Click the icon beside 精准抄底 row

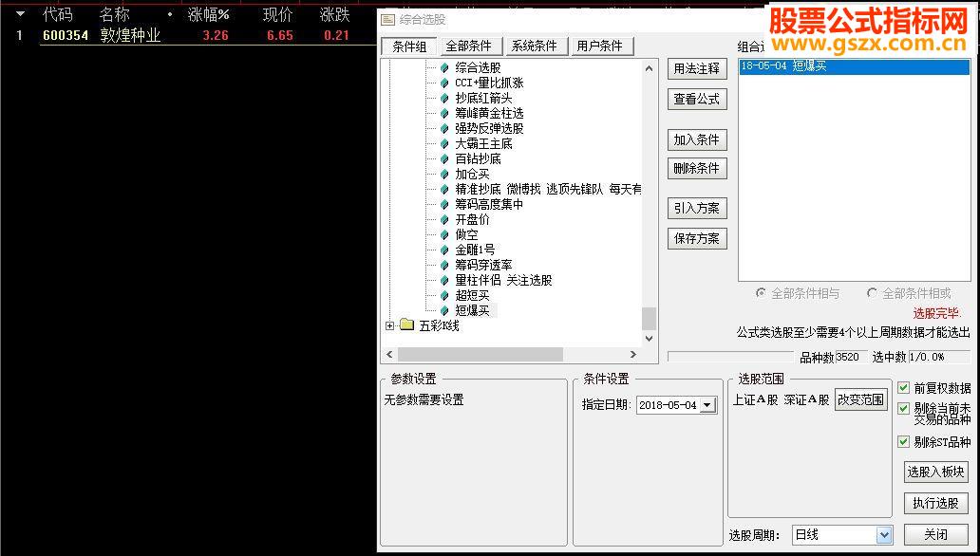click(x=444, y=190)
